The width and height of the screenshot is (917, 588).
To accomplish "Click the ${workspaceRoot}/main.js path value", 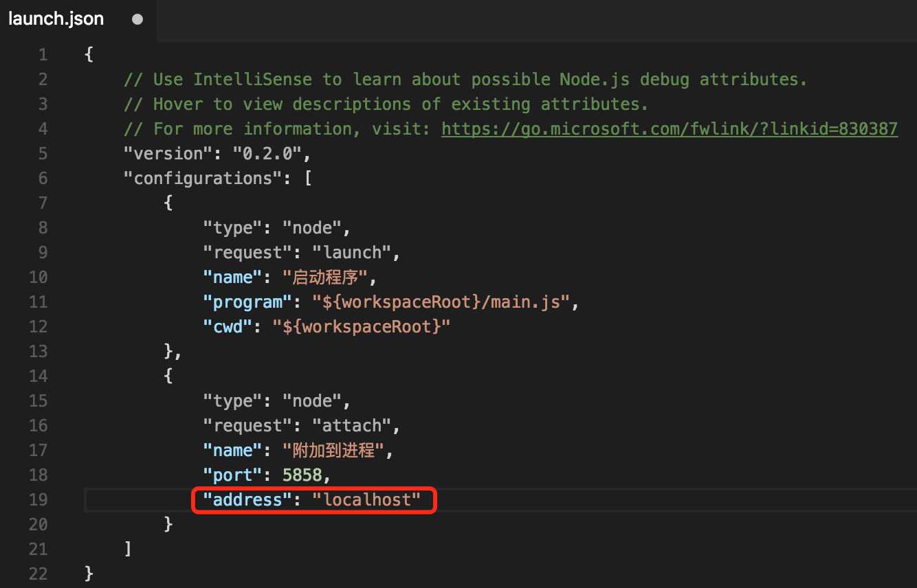I will tap(441, 302).
